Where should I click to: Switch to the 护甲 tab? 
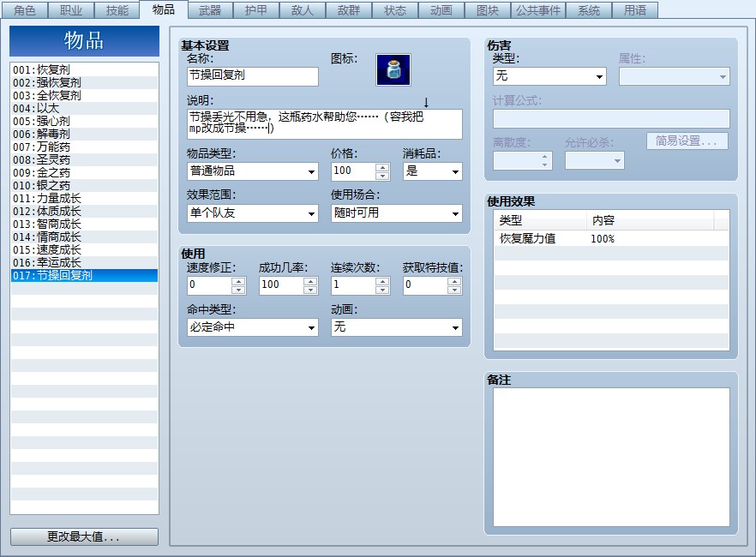256,10
